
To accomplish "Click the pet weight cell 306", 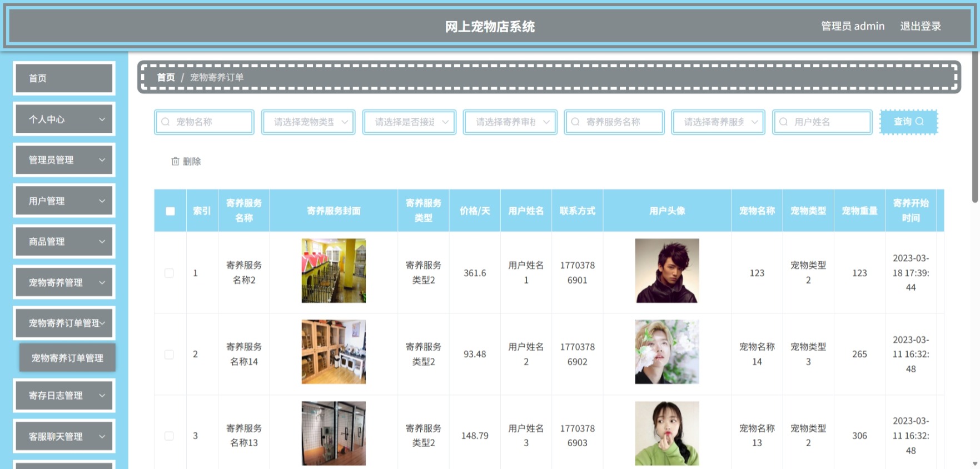I will tap(859, 436).
